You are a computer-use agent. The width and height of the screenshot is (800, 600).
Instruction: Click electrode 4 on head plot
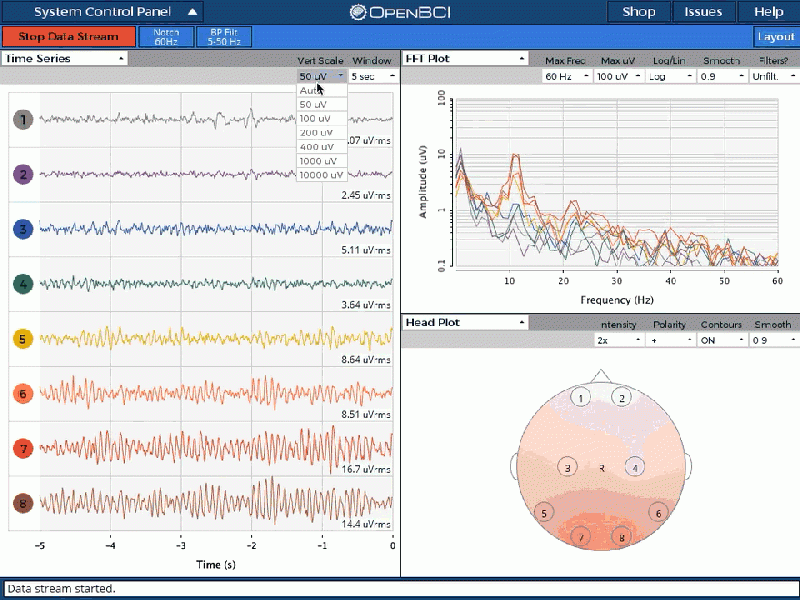coord(634,467)
